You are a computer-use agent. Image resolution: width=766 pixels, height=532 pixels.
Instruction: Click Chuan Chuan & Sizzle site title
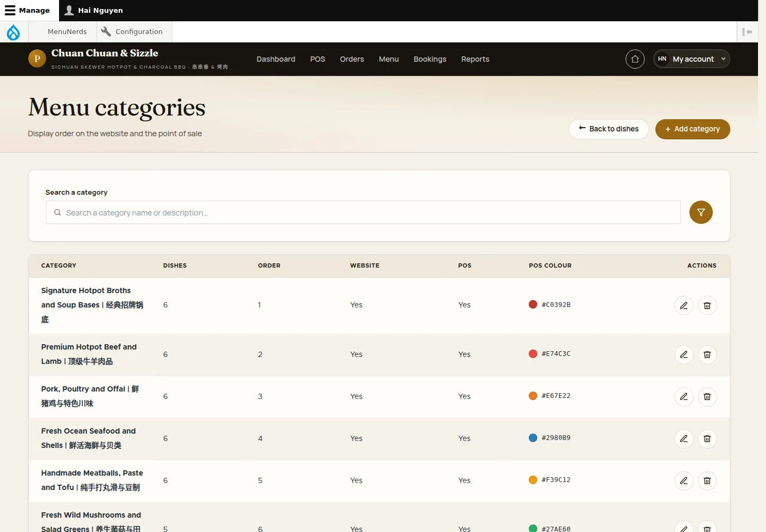coord(105,53)
